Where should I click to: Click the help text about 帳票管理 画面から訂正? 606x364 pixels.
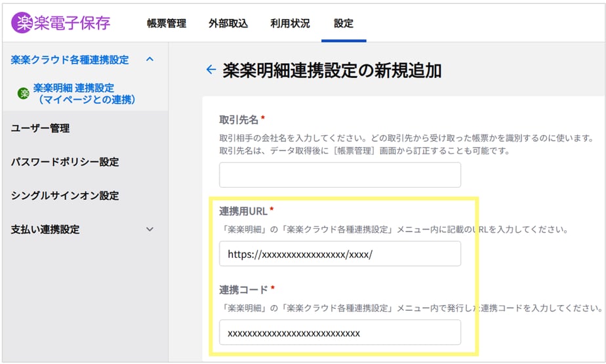click(x=365, y=151)
